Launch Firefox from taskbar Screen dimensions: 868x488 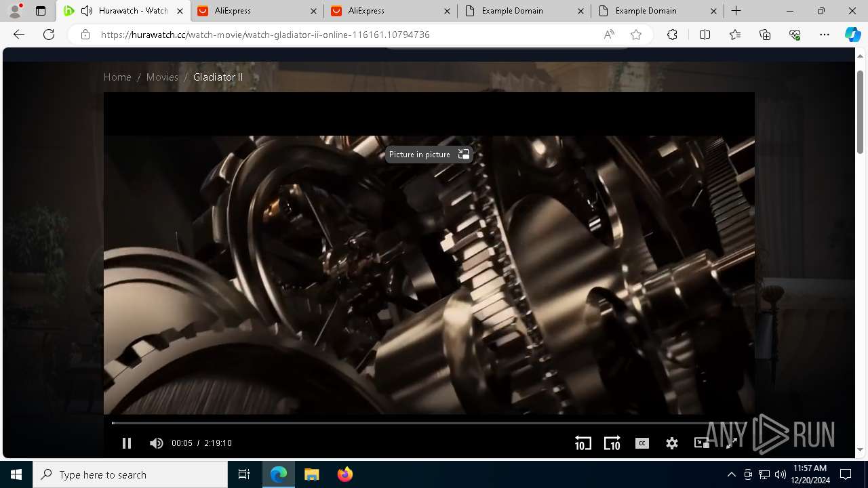[344, 474]
